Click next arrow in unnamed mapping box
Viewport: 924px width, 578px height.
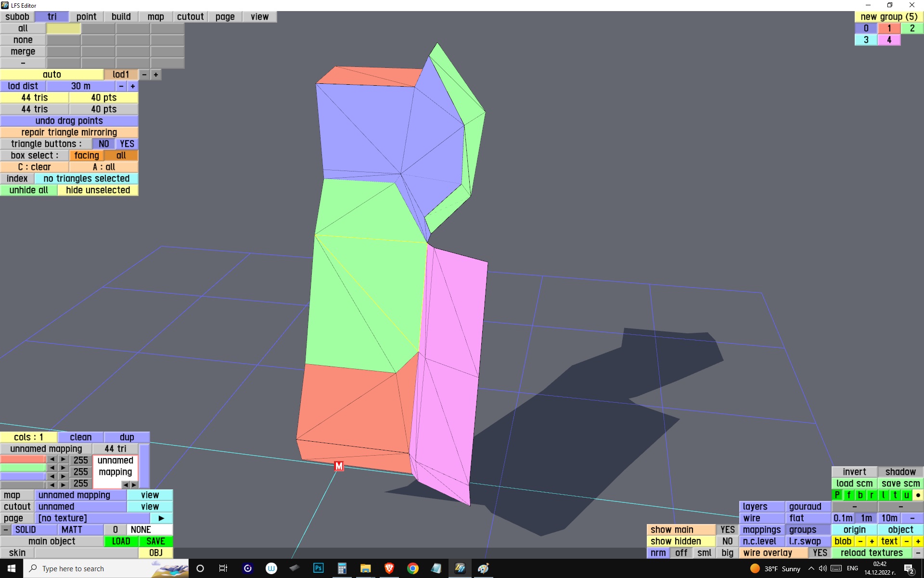pos(134,485)
